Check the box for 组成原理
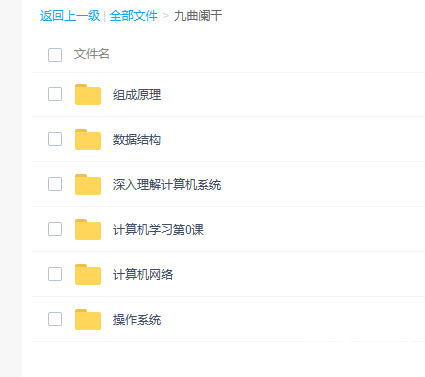The image size is (425, 377). tap(55, 94)
